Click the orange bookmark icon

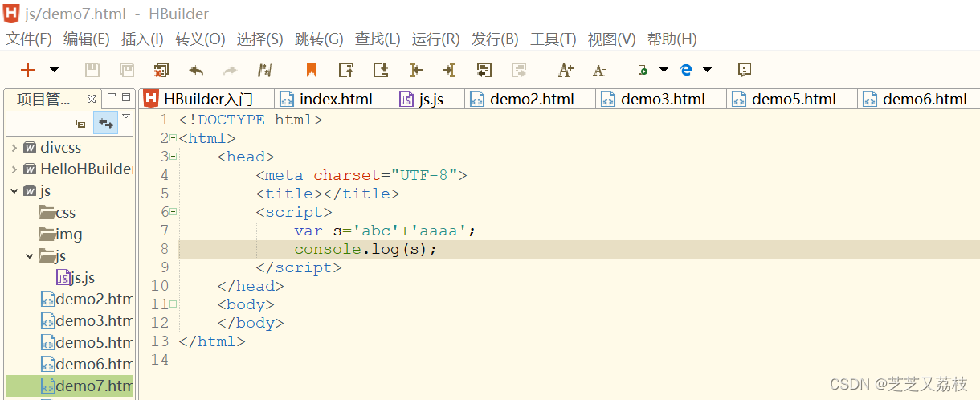pyautogui.click(x=312, y=70)
